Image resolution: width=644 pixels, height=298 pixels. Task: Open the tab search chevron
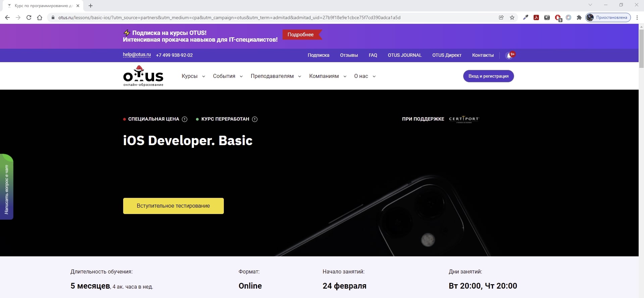(x=590, y=5)
